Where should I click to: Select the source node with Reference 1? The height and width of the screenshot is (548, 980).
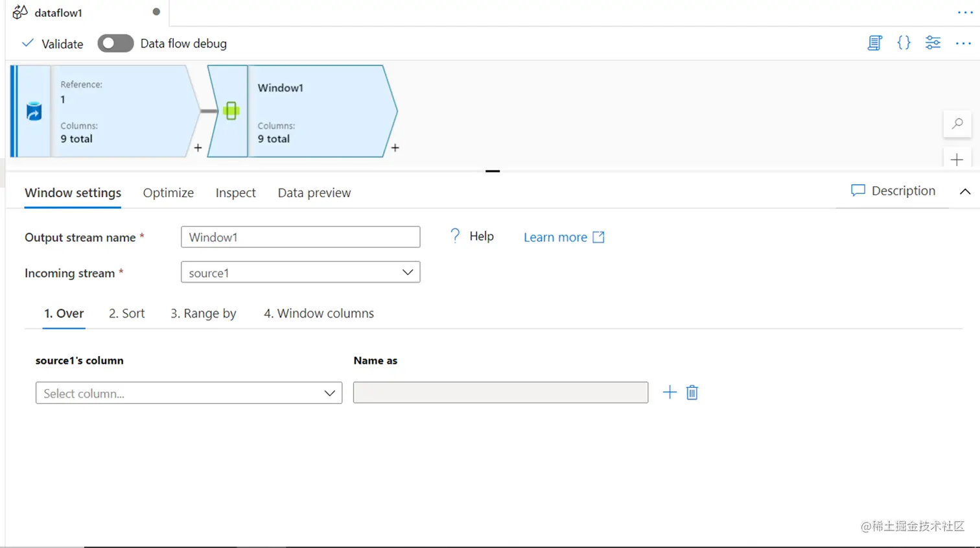pos(107,111)
